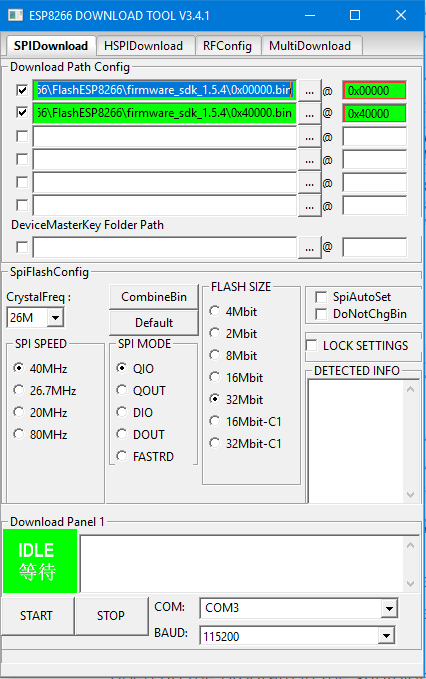Image resolution: width=426 pixels, height=679 pixels.
Task: Click the Default button
Action: [x=154, y=323]
